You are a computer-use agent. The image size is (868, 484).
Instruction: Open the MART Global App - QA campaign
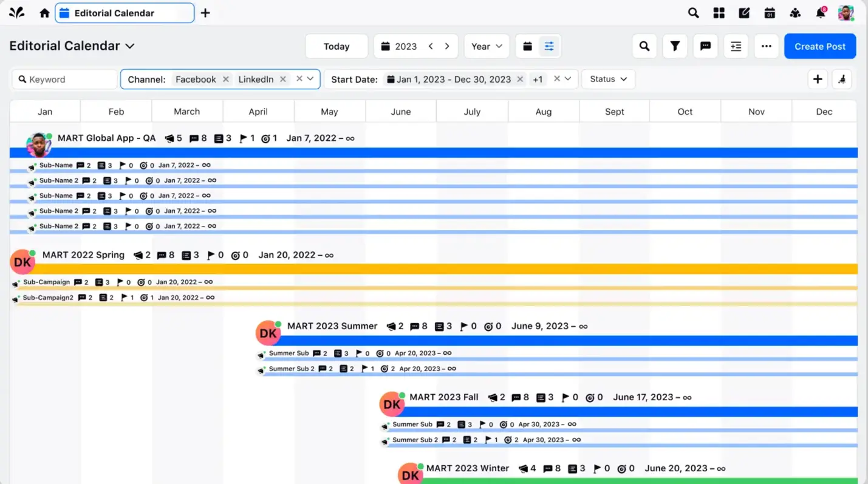(x=106, y=138)
